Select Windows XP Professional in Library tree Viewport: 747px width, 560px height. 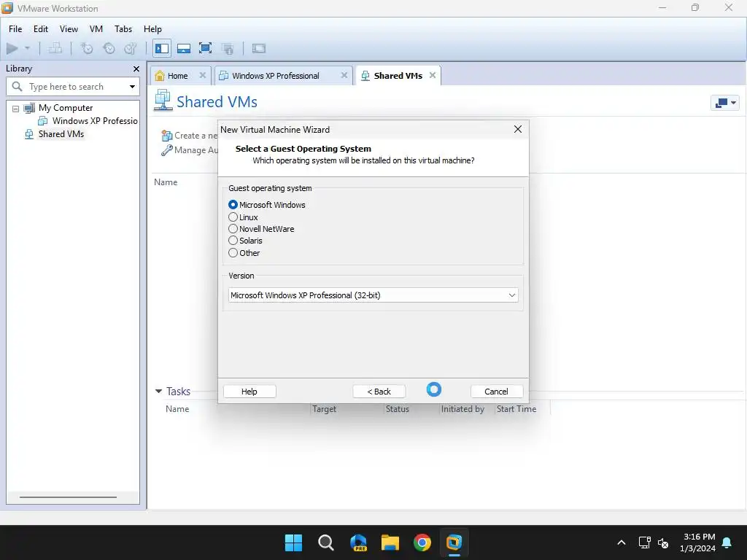(x=95, y=121)
